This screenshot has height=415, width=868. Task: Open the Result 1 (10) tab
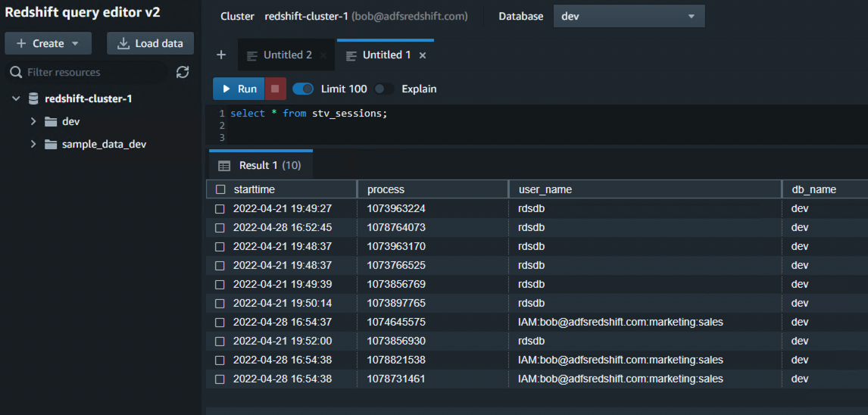coord(261,165)
